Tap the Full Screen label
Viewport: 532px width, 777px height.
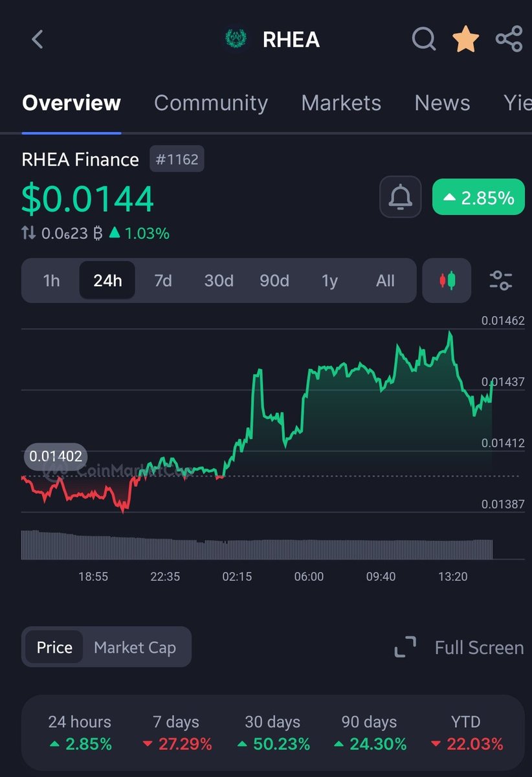[x=479, y=647]
